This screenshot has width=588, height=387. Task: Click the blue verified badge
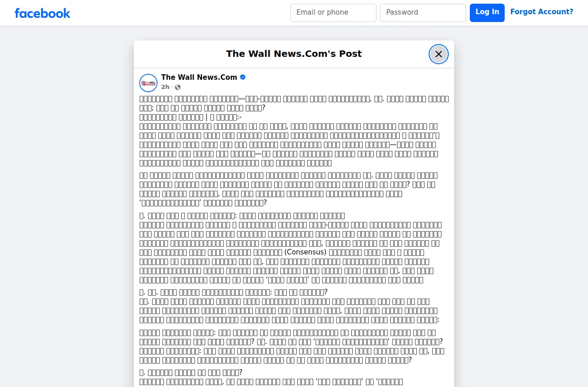pyautogui.click(x=243, y=77)
